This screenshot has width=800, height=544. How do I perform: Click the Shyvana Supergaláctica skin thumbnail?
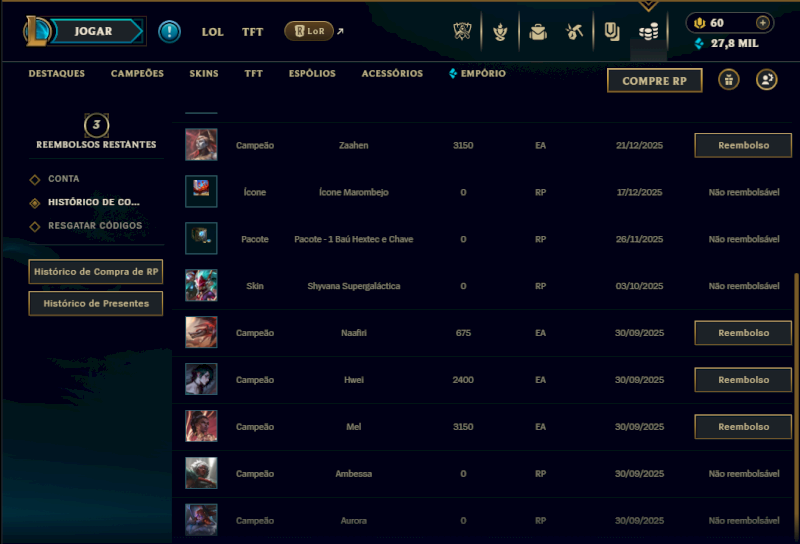coord(201,285)
